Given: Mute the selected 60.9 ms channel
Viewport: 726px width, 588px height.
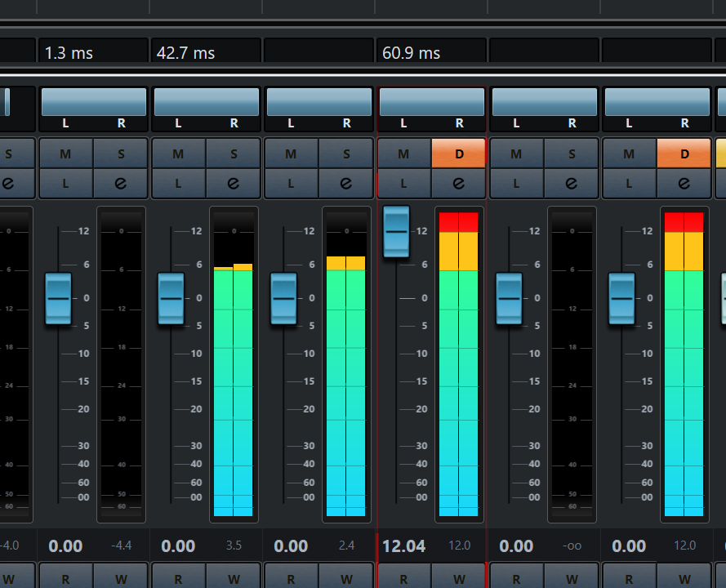Looking at the screenshot, I should coord(404,154).
